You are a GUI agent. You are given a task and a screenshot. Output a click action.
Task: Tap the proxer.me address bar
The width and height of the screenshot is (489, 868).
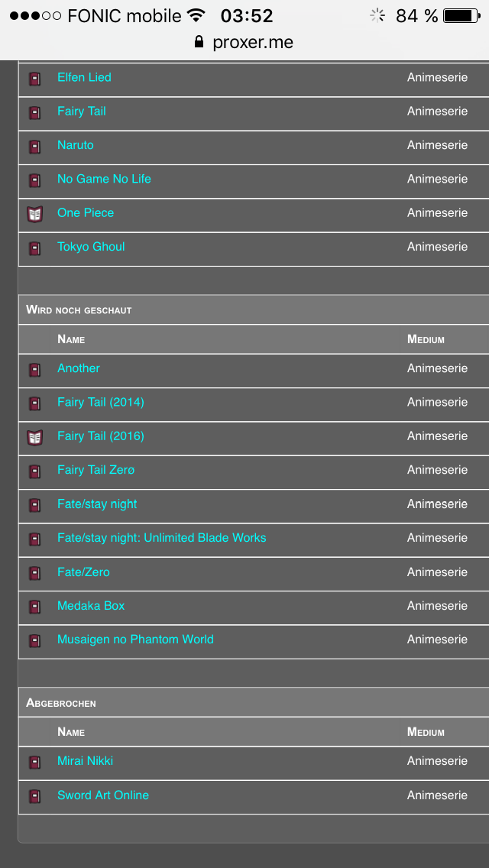tap(244, 42)
